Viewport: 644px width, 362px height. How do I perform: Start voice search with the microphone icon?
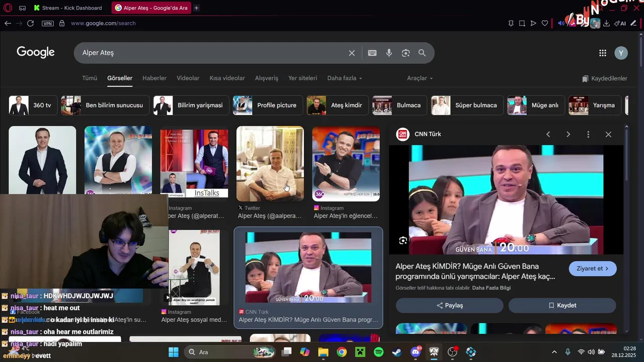tap(389, 53)
